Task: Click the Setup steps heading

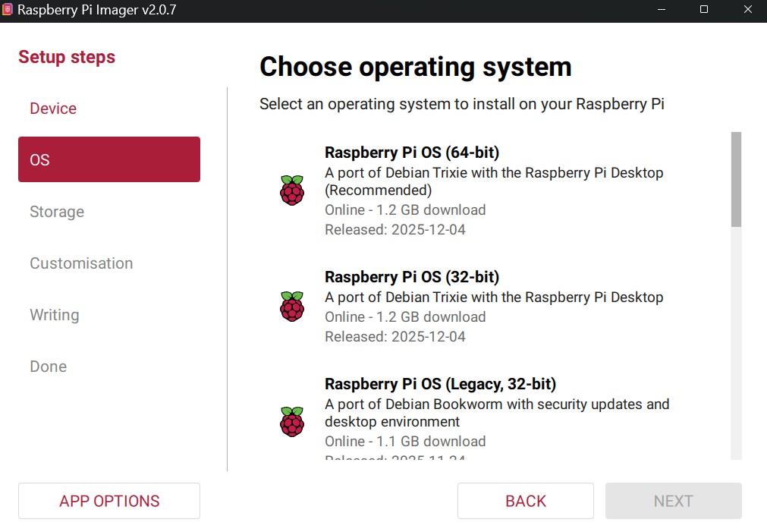Action: click(x=66, y=57)
